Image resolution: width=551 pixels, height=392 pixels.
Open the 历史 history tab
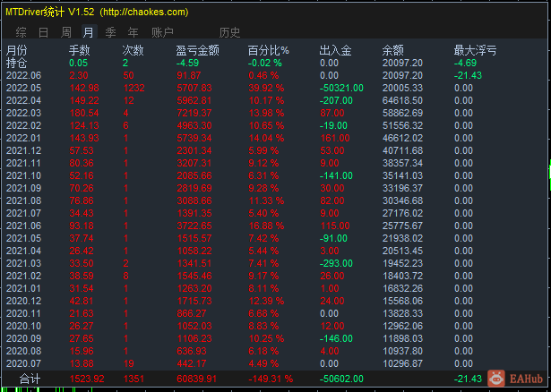tap(230, 32)
